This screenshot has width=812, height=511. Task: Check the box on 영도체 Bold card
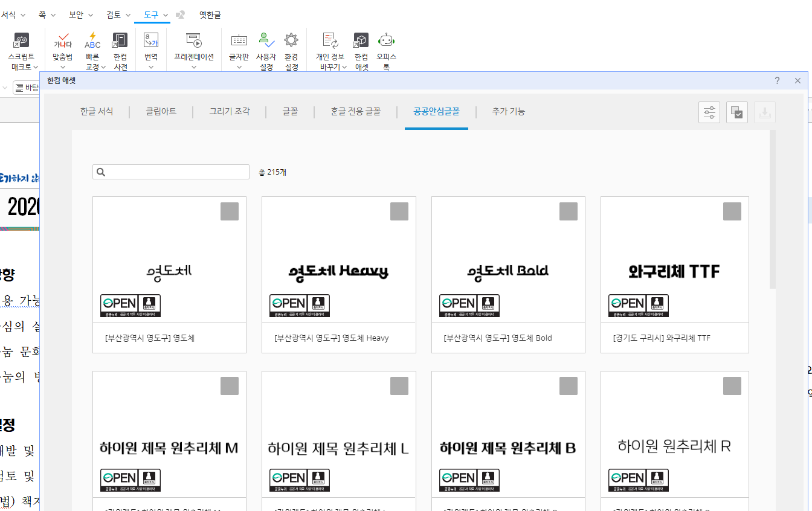[569, 211]
